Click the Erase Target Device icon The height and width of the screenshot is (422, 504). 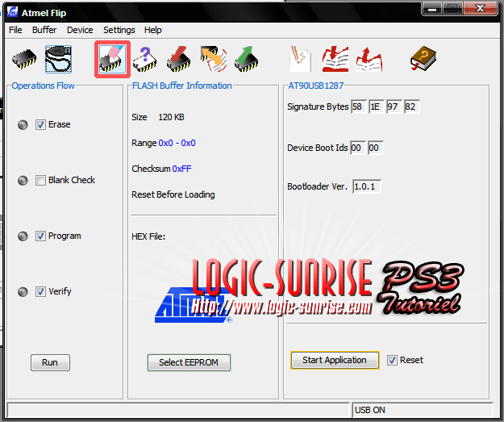click(112, 59)
